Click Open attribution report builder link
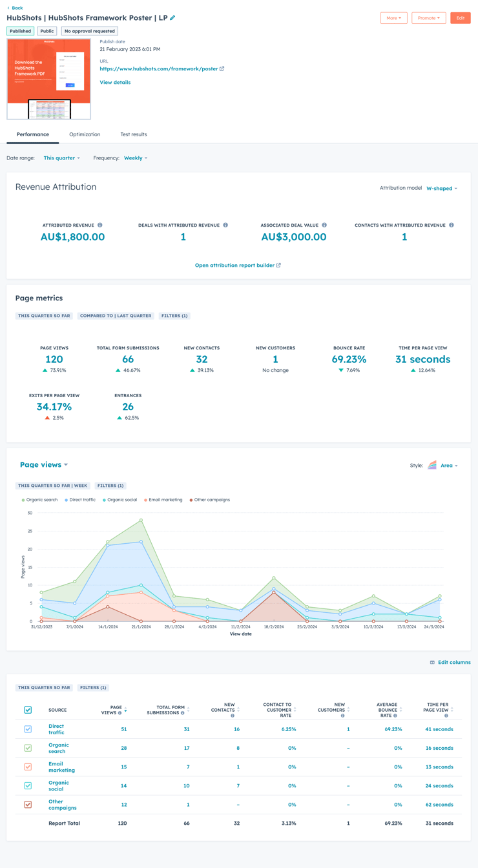Screen dimensions: 478x868 234,265
